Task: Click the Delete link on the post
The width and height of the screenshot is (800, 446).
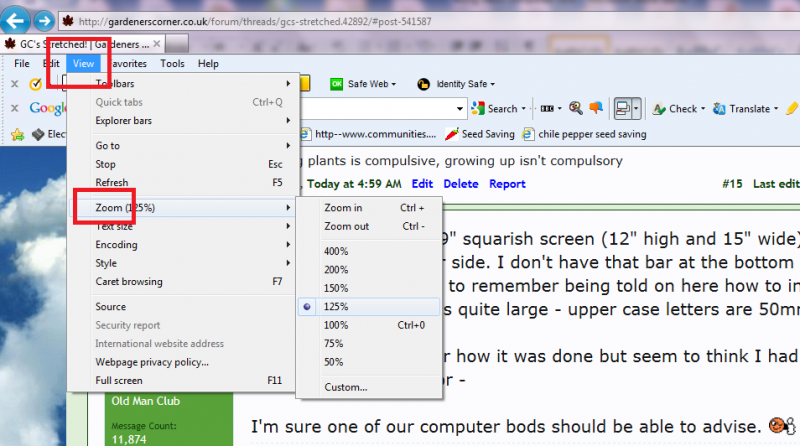Action: coord(461,184)
